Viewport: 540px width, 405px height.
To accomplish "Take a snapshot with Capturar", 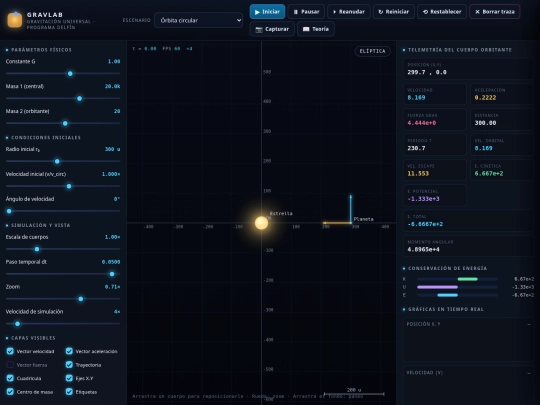I will (272, 29).
